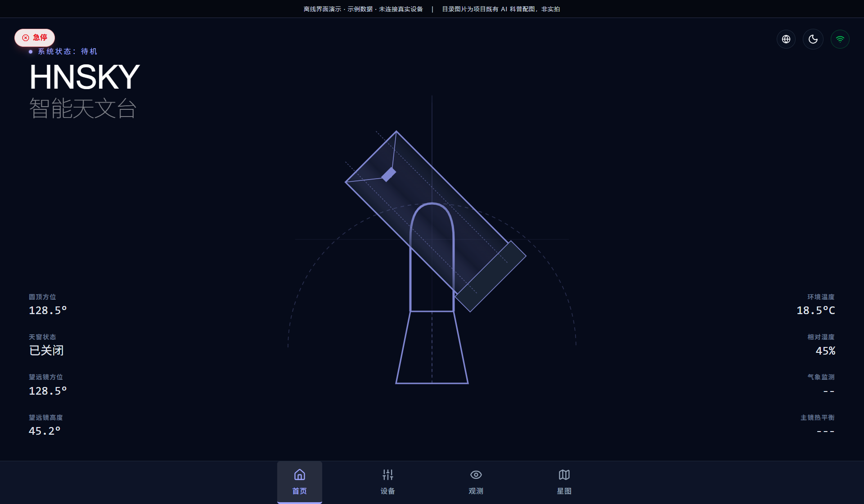Image resolution: width=864 pixels, height=504 pixels.
Task: Click the 128.5° value under 望远镜方位
Action: tap(48, 391)
